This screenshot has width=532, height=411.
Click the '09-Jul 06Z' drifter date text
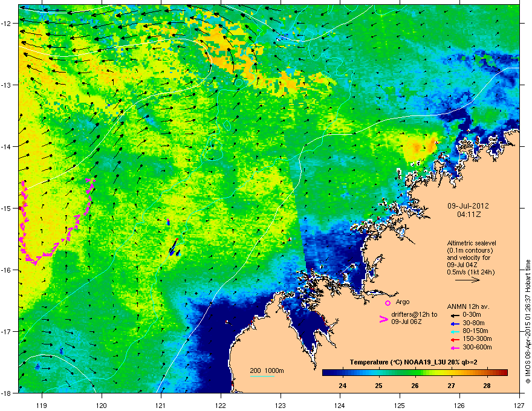pos(406,322)
